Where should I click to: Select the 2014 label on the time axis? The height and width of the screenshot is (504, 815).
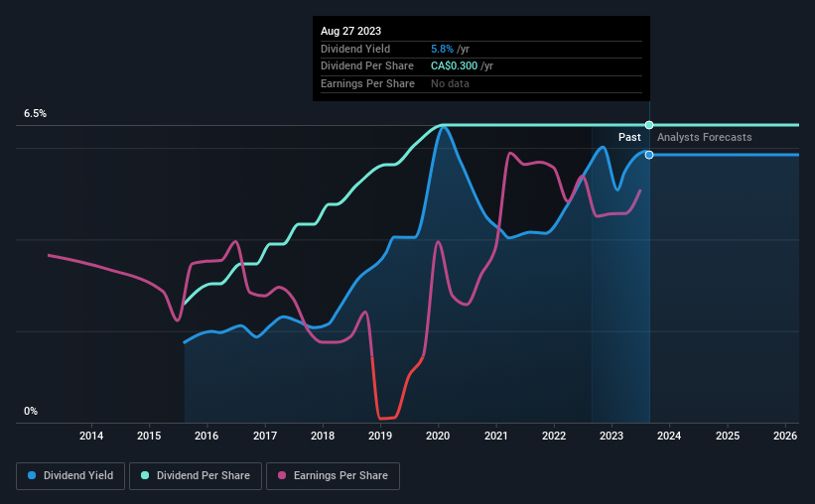tap(91, 436)
